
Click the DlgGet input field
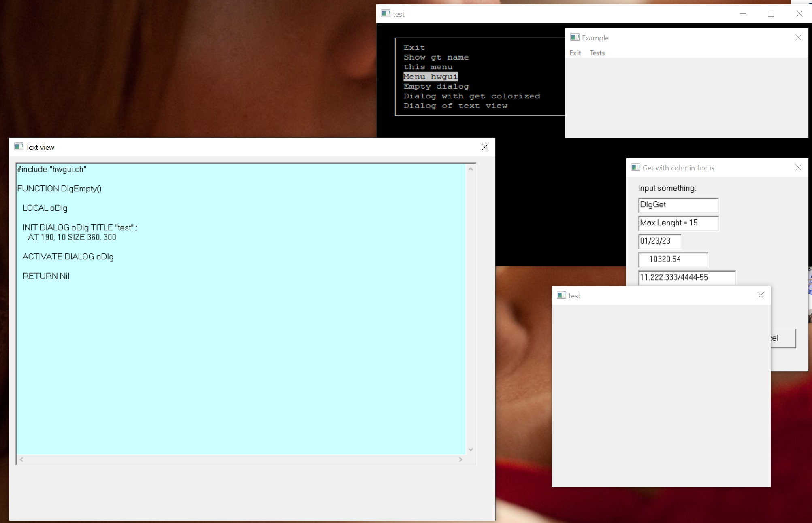point(678,205)
